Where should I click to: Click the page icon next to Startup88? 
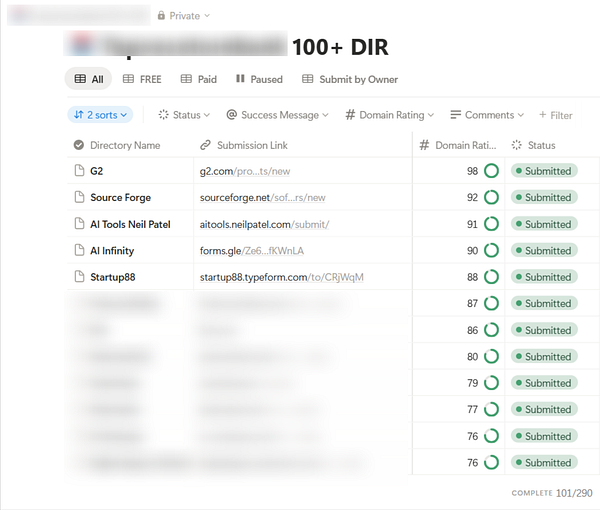pyautogui.click(x=79, y=276)
